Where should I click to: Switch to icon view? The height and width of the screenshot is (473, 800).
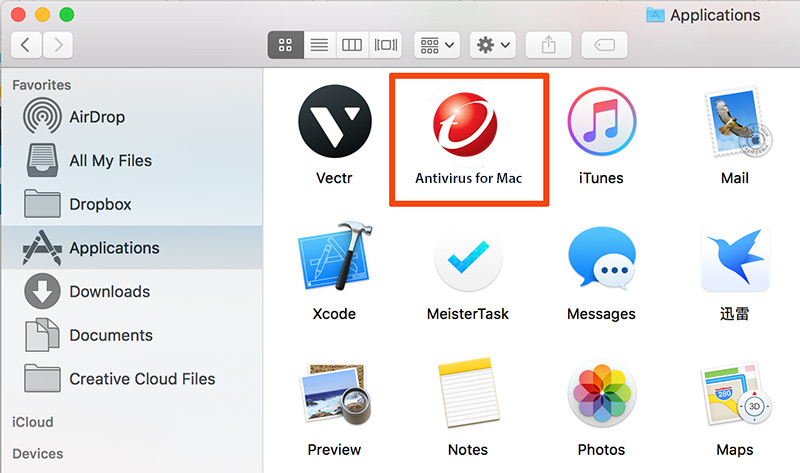(286, 45)
